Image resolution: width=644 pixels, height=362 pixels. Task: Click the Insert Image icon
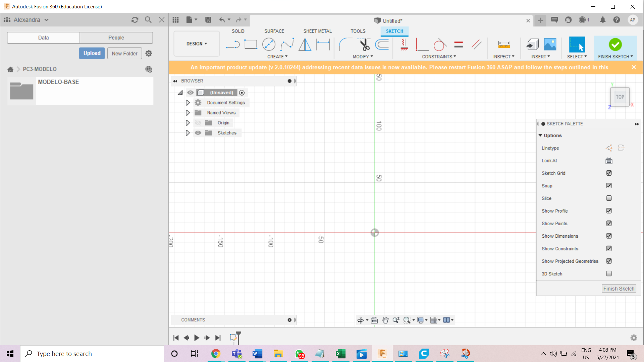550,44
